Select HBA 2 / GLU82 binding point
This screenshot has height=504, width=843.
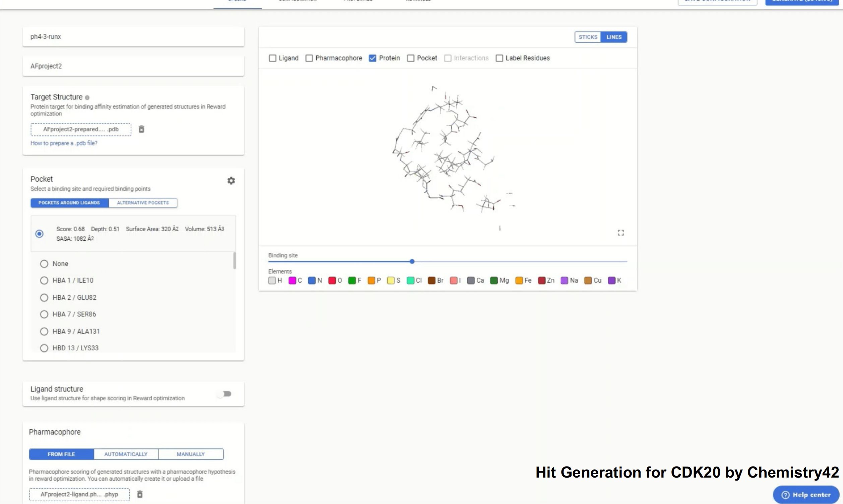point(44,298)
